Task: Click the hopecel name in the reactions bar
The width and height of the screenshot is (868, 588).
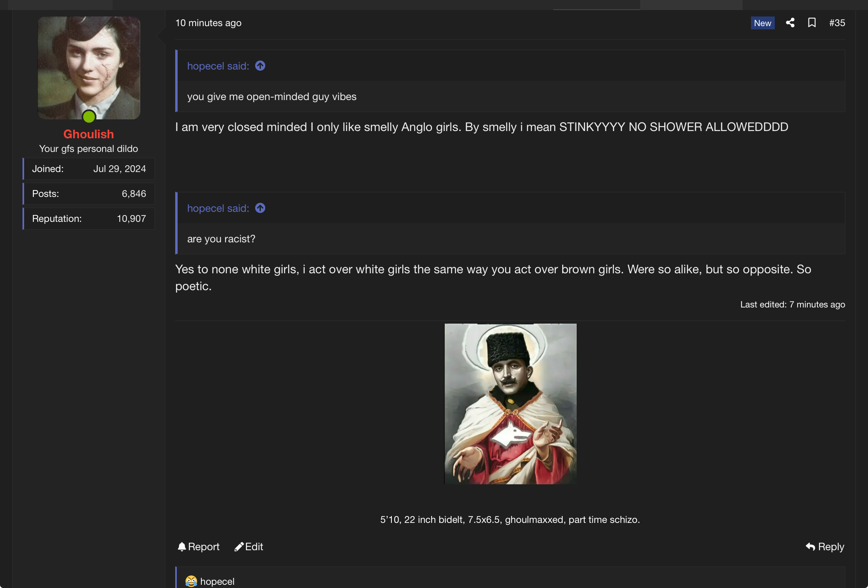Action: point(217,582)
